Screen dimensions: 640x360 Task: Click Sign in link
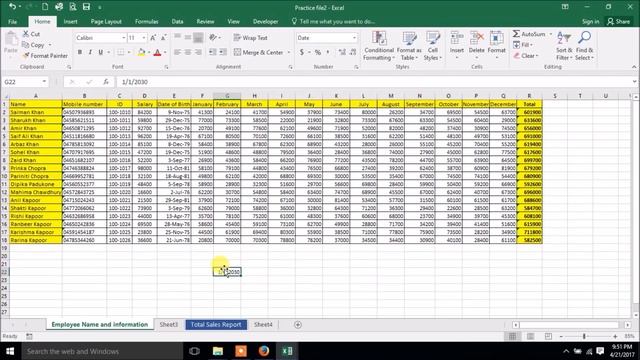tap(591, 22)
